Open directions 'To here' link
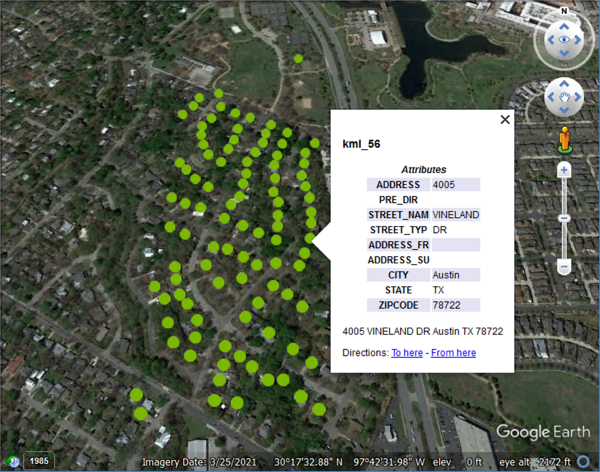Screen dimensions: 600x472 pyautogui.click(x=407, y=353)
